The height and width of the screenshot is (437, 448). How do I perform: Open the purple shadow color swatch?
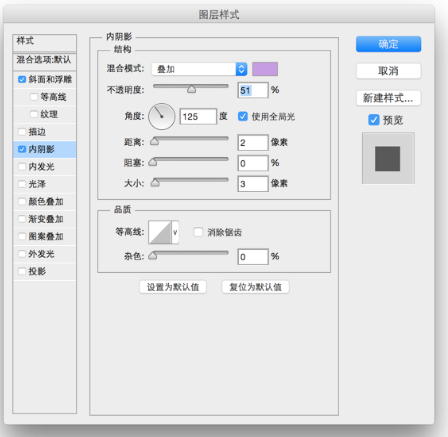coord(265,69)
